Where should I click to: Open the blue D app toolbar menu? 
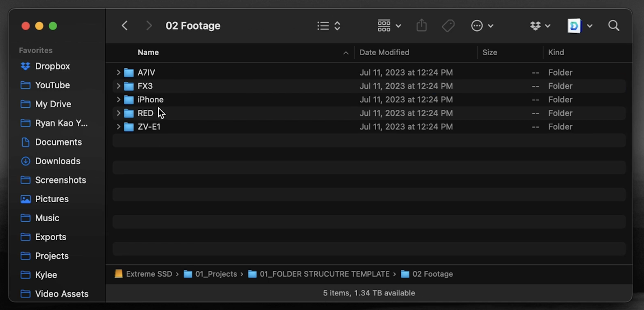coord(580,26)
